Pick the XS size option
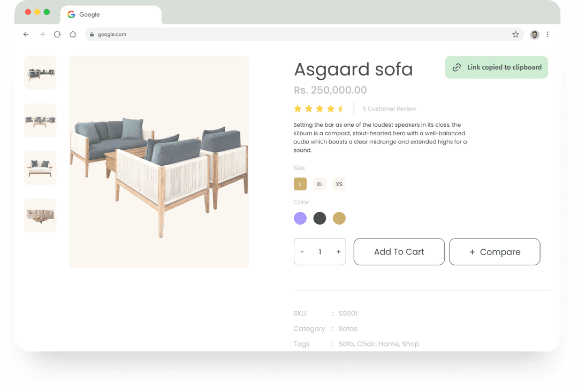The height and width of the screenshot is (392, 578). click(339, 184)
